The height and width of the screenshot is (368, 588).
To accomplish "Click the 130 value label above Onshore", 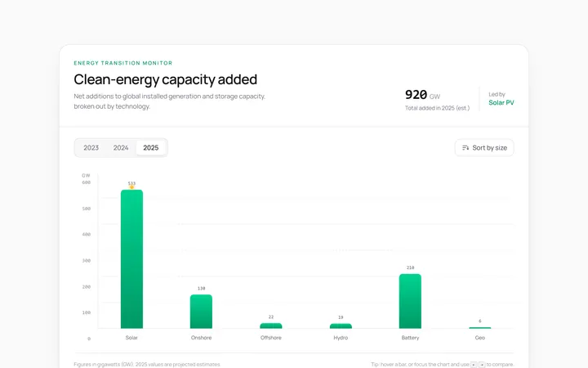I will pos(202,289).
